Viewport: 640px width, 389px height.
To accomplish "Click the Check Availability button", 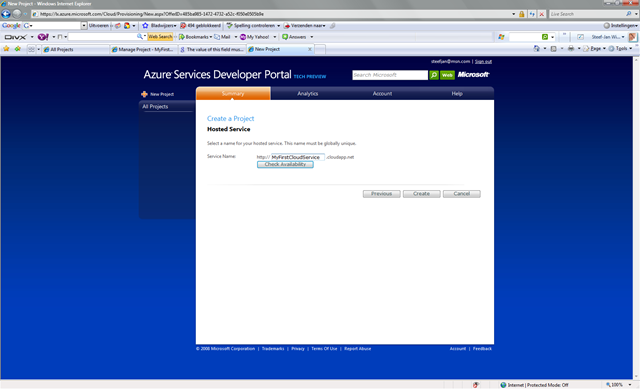I will (x=285, y=164).
